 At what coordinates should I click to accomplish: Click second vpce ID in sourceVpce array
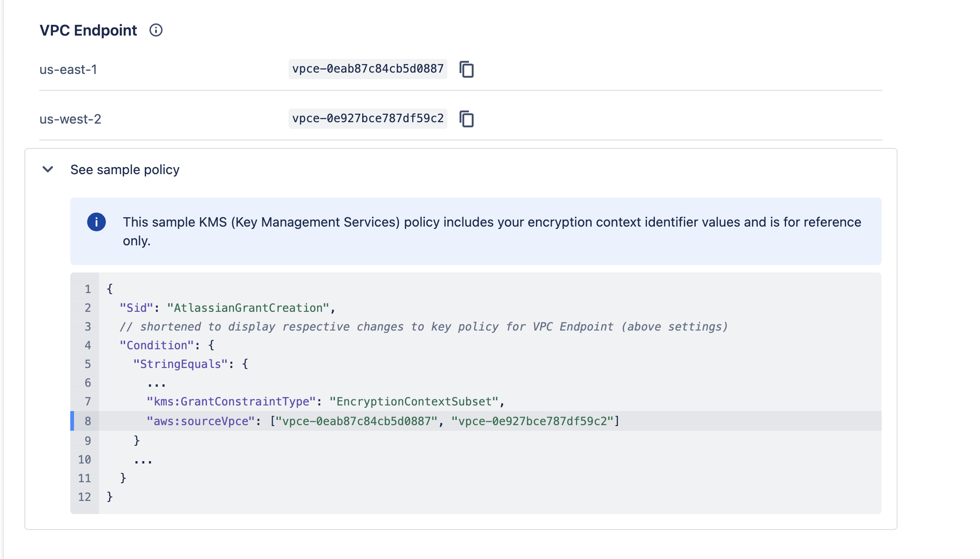tap(533, 421)
